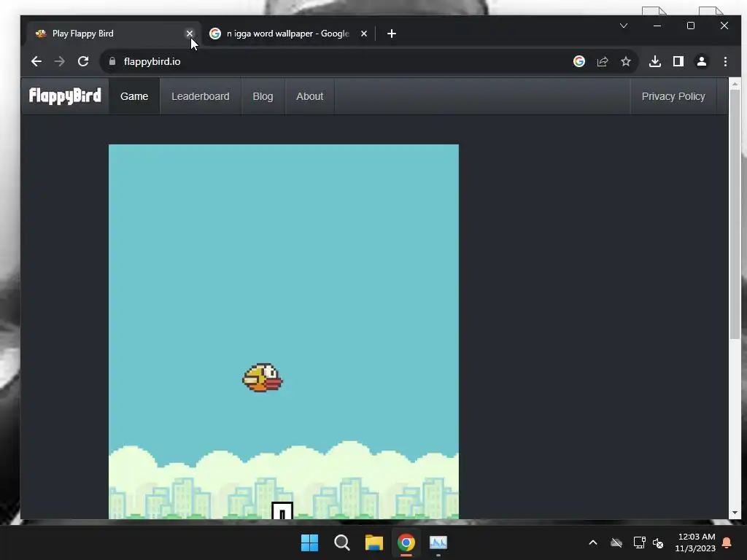Click the yellow bird in the game
This screenshot has width=747, height=560.
click(263, 378)
